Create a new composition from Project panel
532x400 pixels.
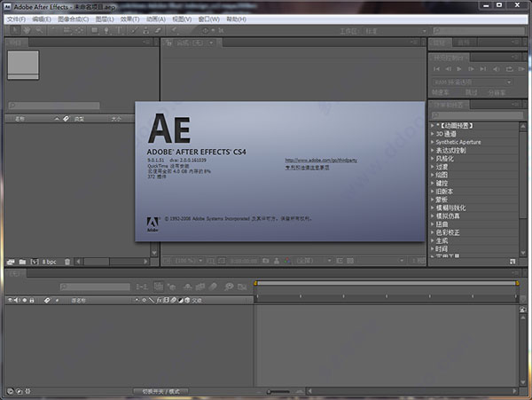pyautogui.click(x=35, y=262)
